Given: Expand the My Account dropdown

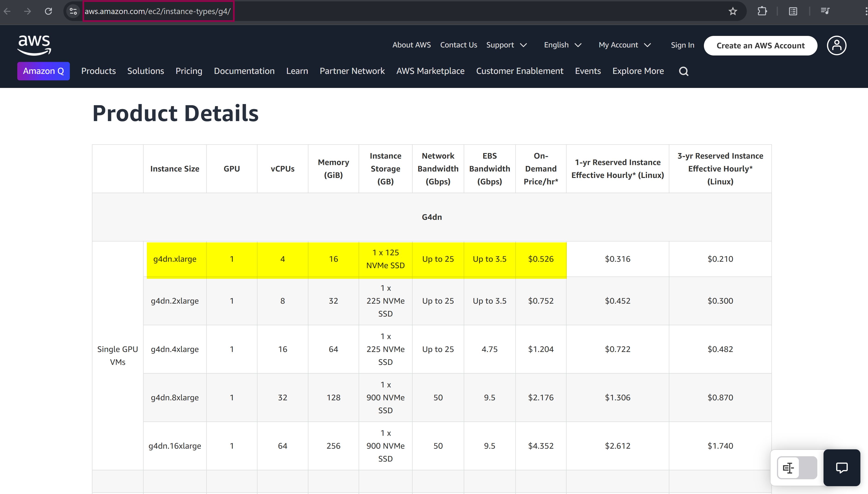Looking at the screenshot, I should click(625, 45).
